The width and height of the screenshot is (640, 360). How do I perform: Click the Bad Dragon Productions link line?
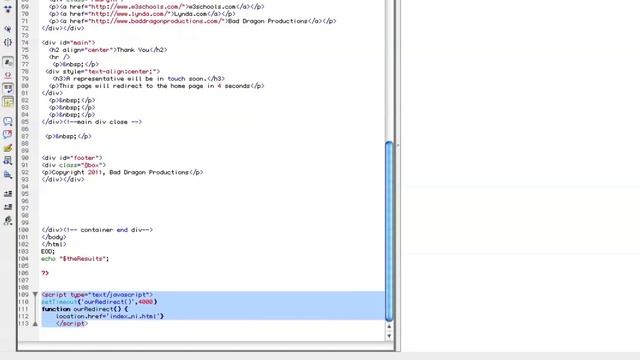click(193, 21)
